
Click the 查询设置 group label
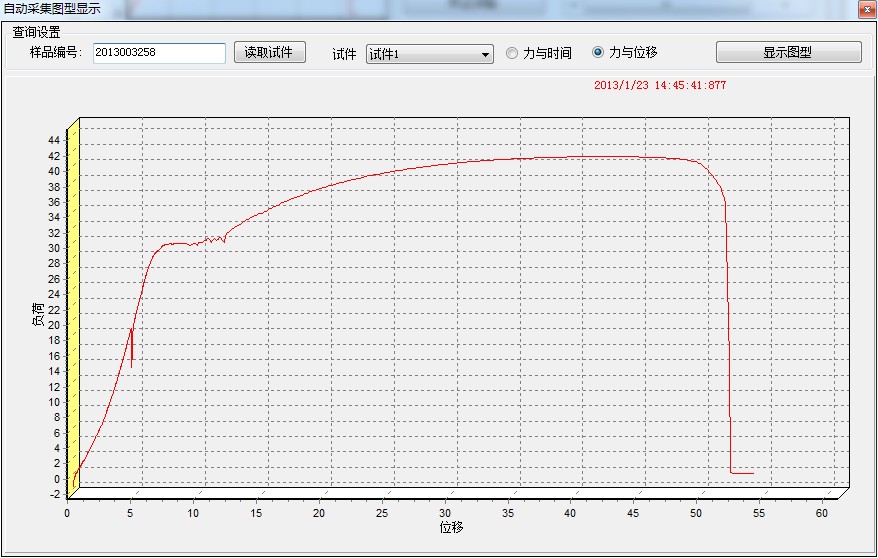point(36,32)
